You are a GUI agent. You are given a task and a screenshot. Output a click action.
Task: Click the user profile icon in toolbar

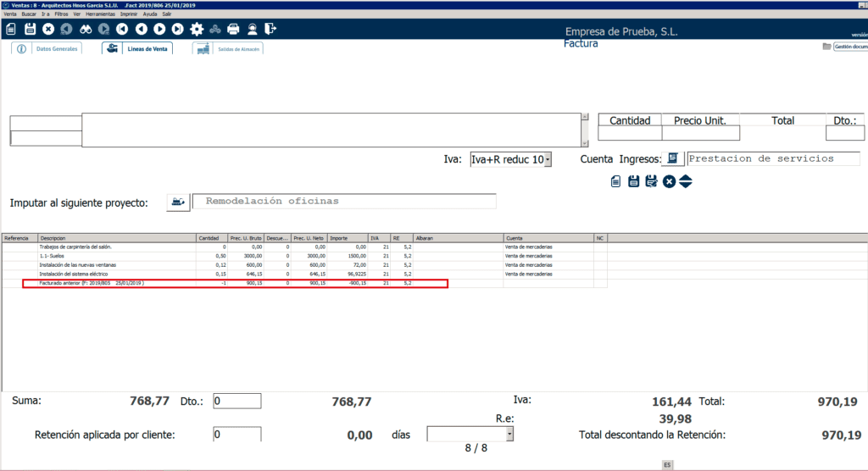tap(252, 29)
